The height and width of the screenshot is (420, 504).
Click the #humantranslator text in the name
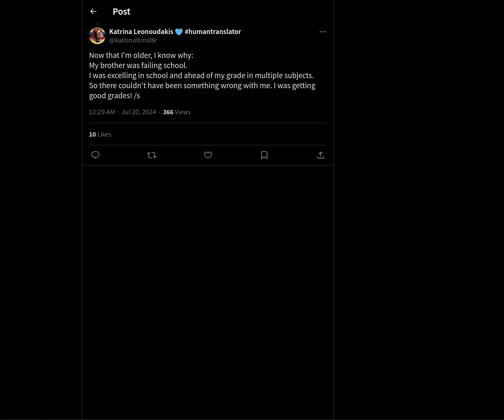coord(213,31)
